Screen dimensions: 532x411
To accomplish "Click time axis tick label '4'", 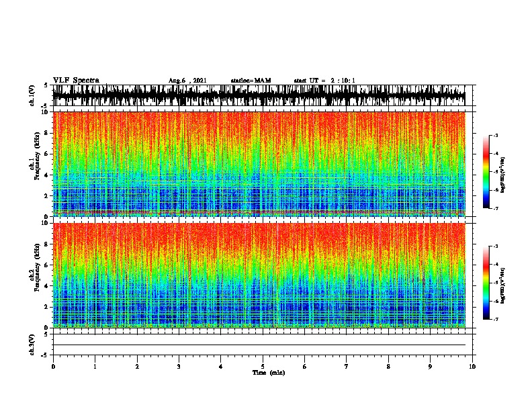I will tap(221, 367).
